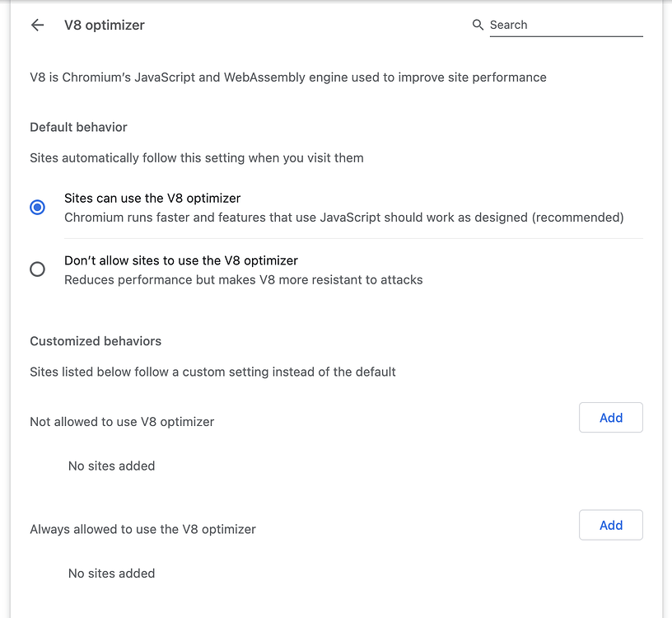Click the 'Default behavior' section label
The image size is (672, 618).
(x=78, y=127)
